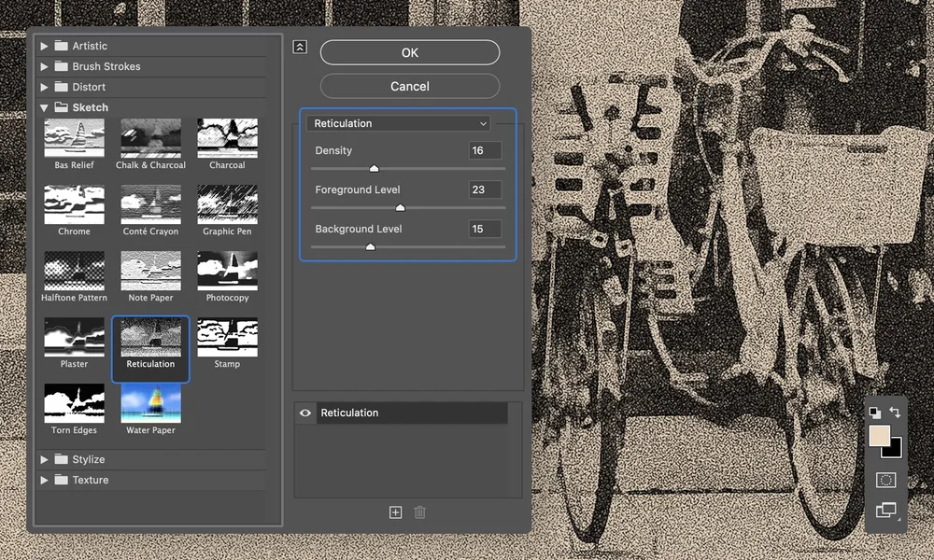Viewport: 934px width, 560px height.
Task: Select the Bas Relief filter thumbnail
Action: 74,138
